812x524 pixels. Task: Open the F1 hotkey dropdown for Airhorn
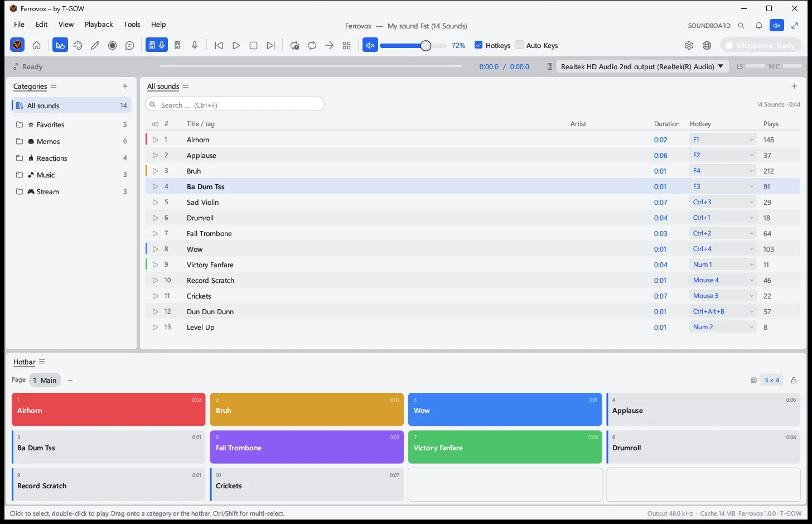pyautogui.click(x=723, y=140)
